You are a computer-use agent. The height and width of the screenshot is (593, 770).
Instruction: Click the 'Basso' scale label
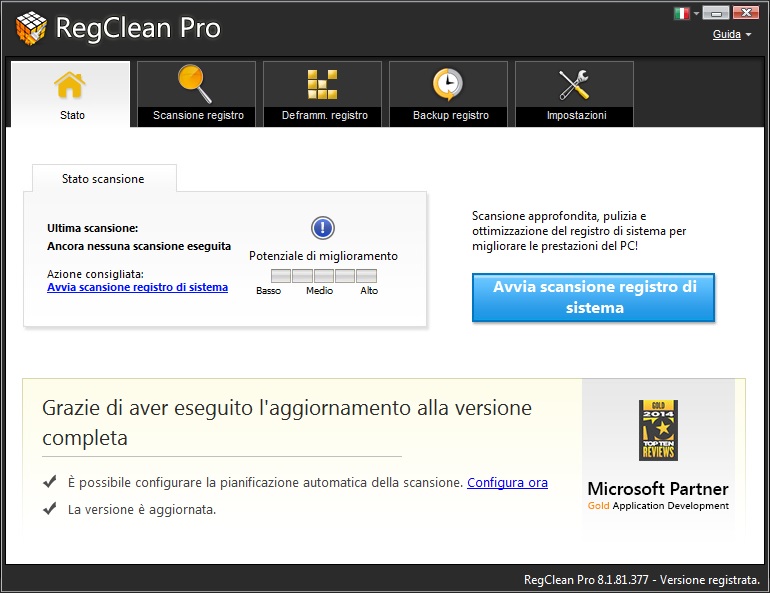click(269, 291)
